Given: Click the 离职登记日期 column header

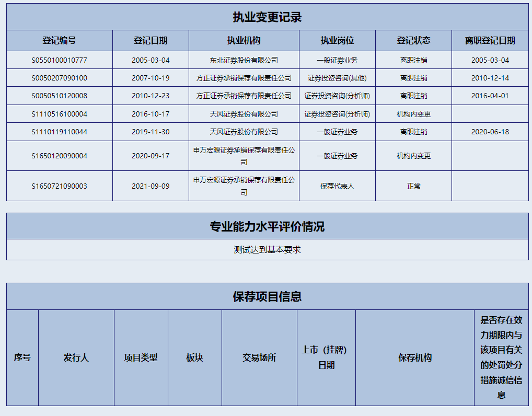Looking at the screenshot, I should 490,41.
